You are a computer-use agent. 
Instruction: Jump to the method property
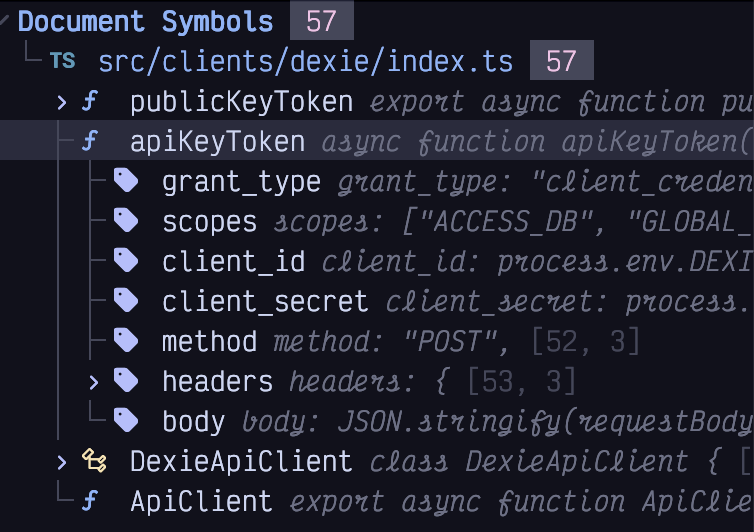[210, 342]
